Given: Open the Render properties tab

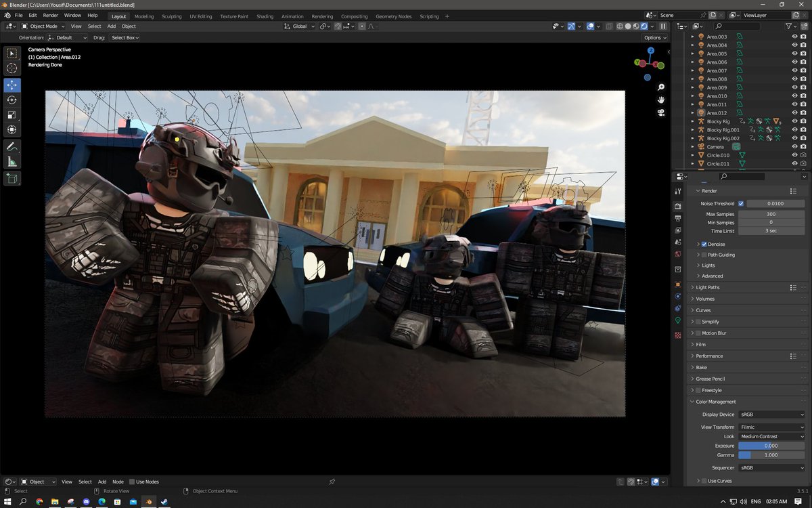Looking at the screenshot, I should click(678, 206).
